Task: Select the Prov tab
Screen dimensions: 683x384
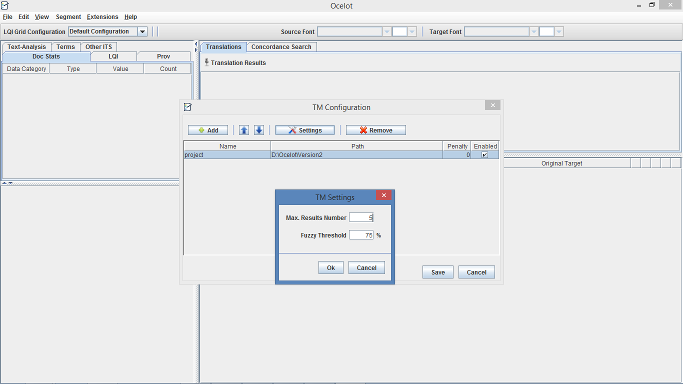Action: 163,57
